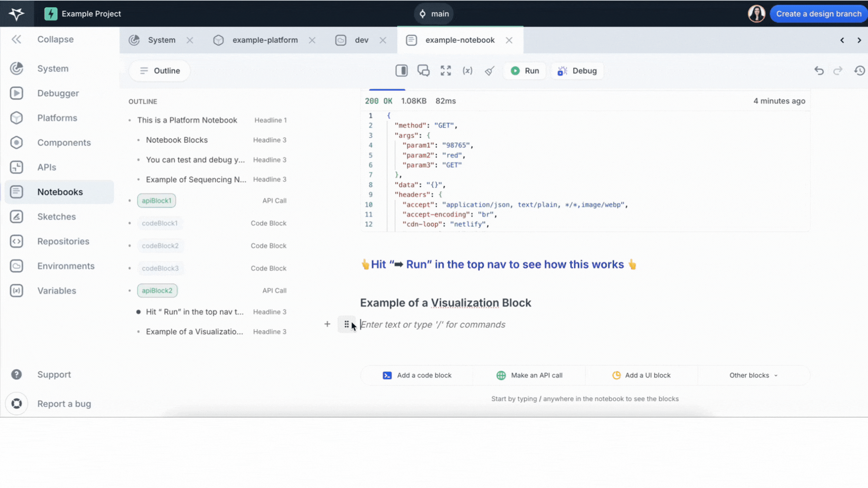
Task: Start Debug mode
Action: click(x=577, y=71)
